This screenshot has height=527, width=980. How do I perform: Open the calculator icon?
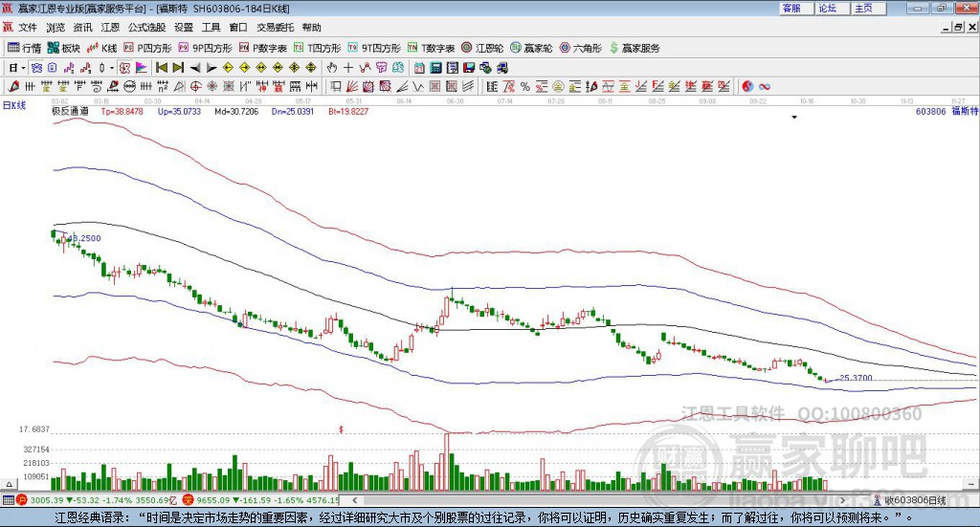point(435,68)
